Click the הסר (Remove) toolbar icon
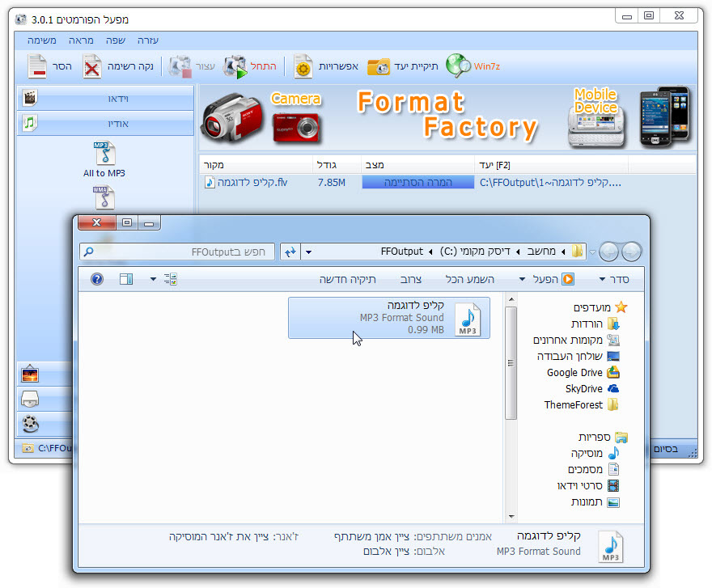This screenshot has height=588, width=712. point(36,66)
